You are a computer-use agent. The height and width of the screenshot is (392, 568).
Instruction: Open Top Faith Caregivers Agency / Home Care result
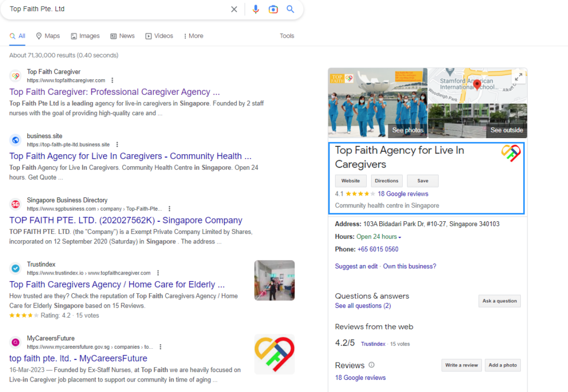coord(117,284)
